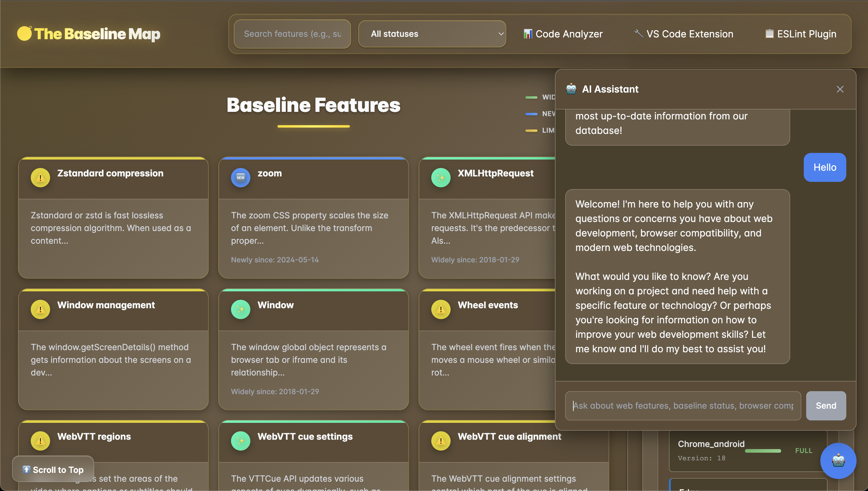This screenshot has height=491, width=868.
Task: Click the zoom card NEW badge icon
Action: coord(240,177)
